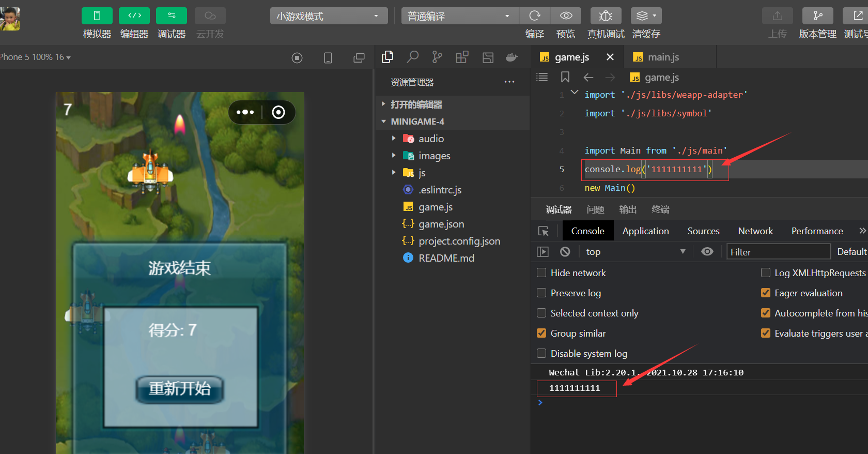Image resolution: width=868 pixels, height=454 pixels.
Task: Collapse the MINIGAME-4 project tree
Action: pos(383,122)
